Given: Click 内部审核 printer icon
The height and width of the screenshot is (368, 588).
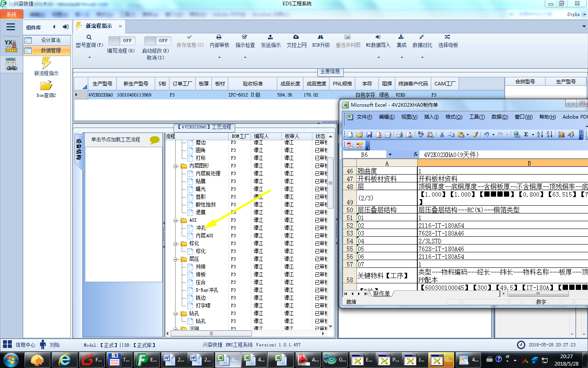Looking at the screenshot, I should (x=219, y=37).
